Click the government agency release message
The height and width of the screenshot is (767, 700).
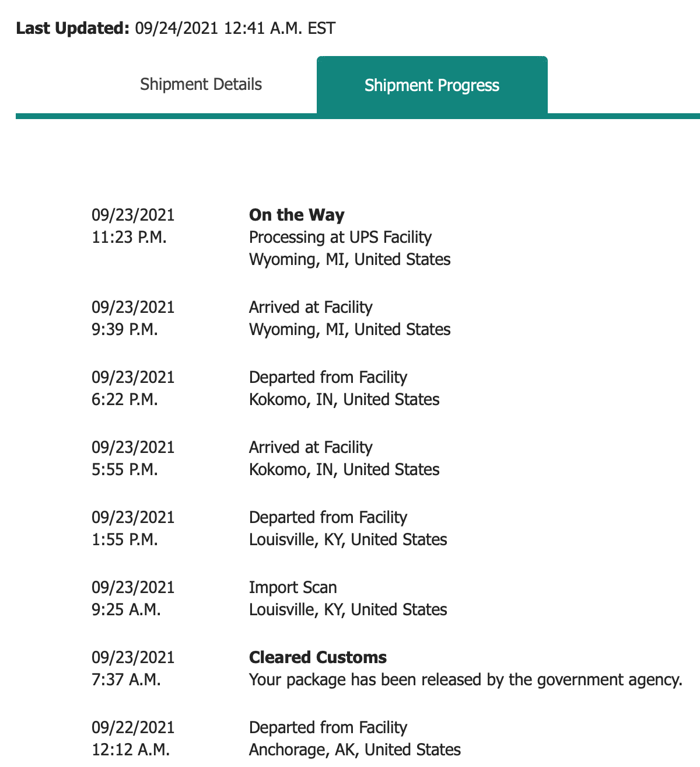(466, 679)
